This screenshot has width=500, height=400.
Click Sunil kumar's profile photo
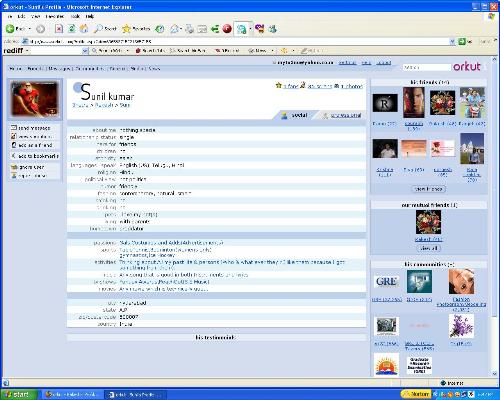(x=35, y=99)
